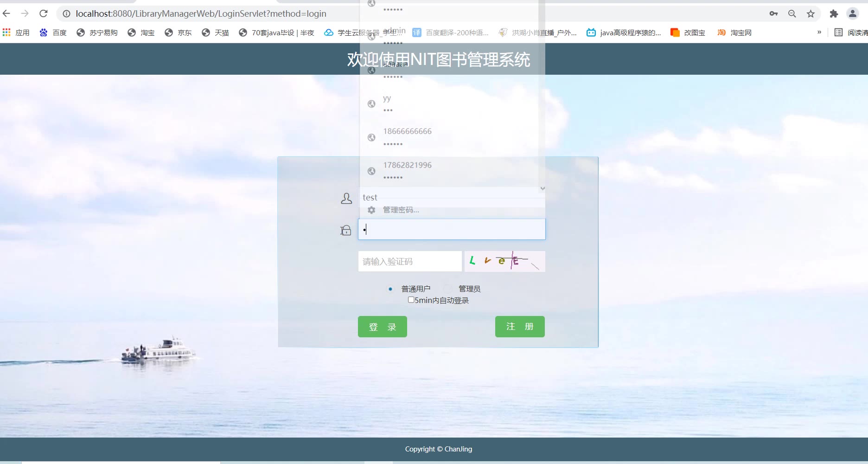The height and width of the screenshot is (464, 868).
Task: Open the 淘宝网 bookmark
Action: [734, 32]
